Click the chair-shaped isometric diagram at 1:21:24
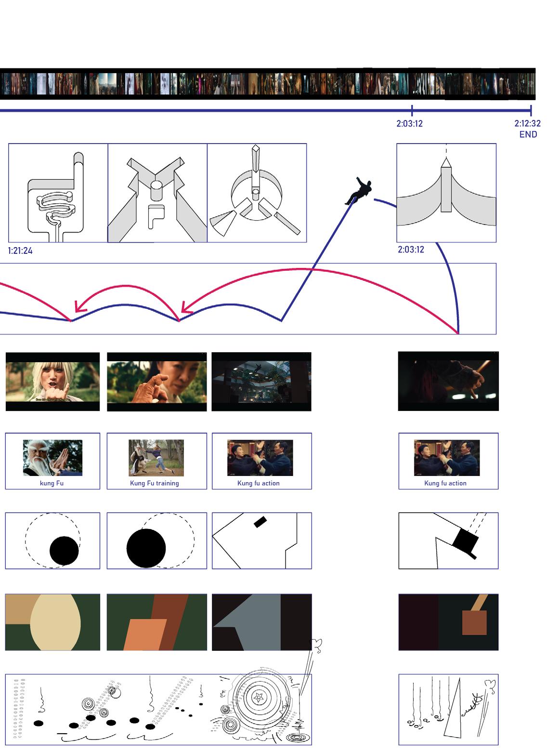The image size is (560, 753). [58, 193]
